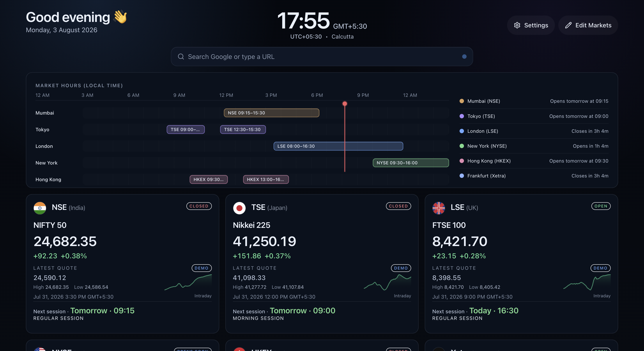Click the Nikkei 225 value 41,250.19

(x=265, y=242)
